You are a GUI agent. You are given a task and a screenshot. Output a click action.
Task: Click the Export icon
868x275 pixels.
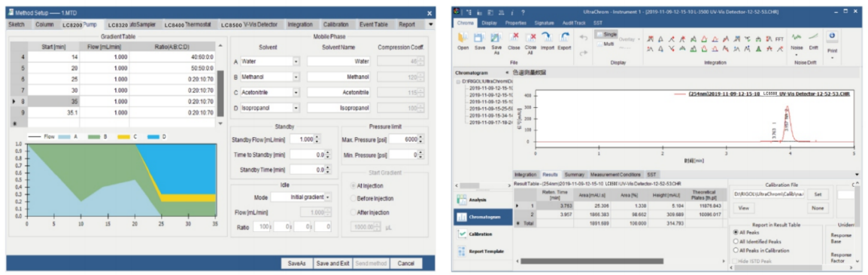[x=565, y=38]
